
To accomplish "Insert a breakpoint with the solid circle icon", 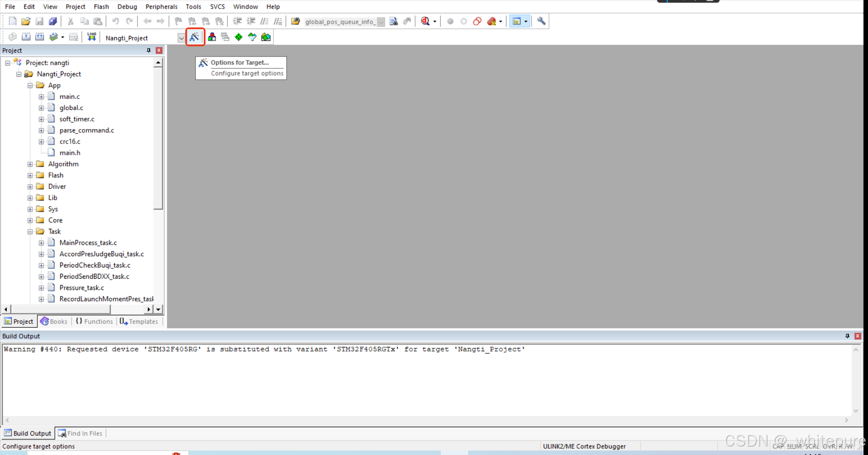I will pos(450,21).
